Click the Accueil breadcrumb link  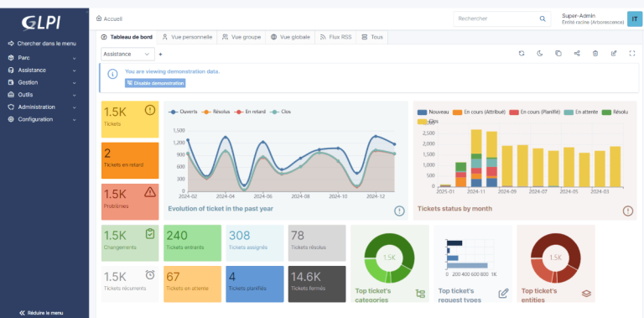(x=113, y=19)
